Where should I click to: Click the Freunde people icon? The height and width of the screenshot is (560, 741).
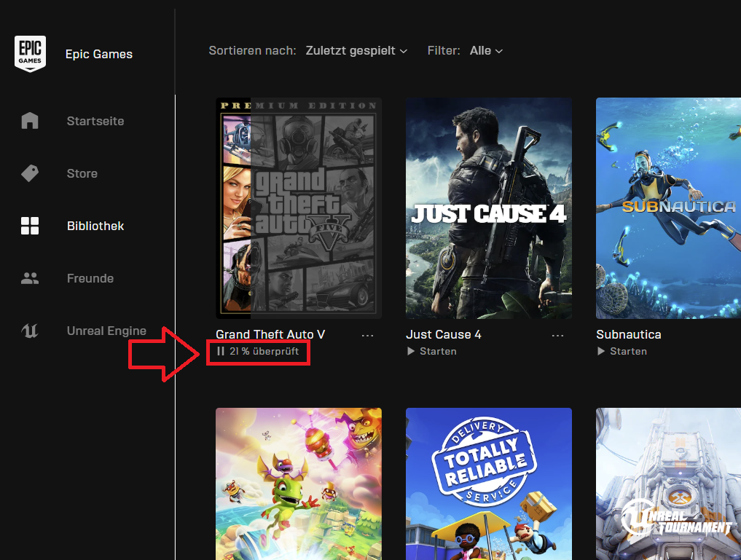click(30, 278)
